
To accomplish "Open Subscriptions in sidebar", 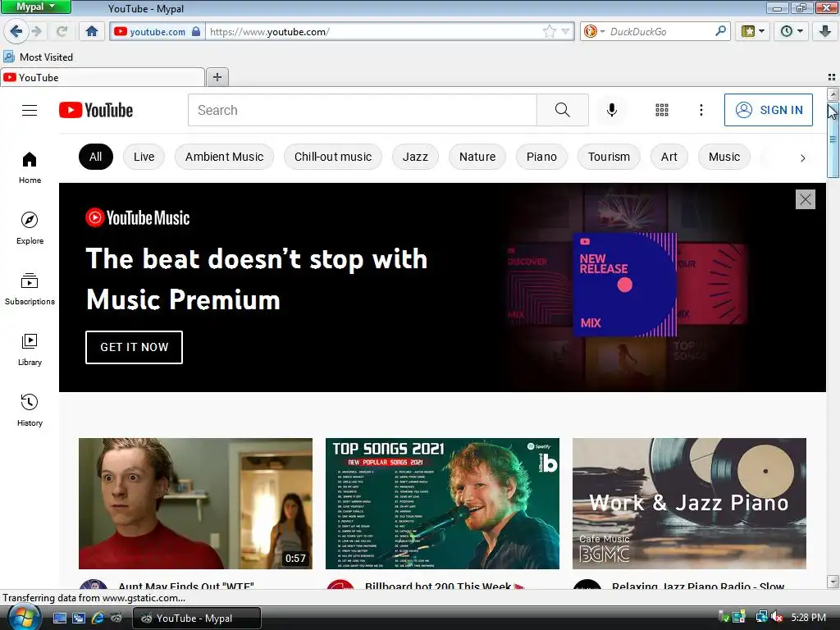I will (30, 289).
